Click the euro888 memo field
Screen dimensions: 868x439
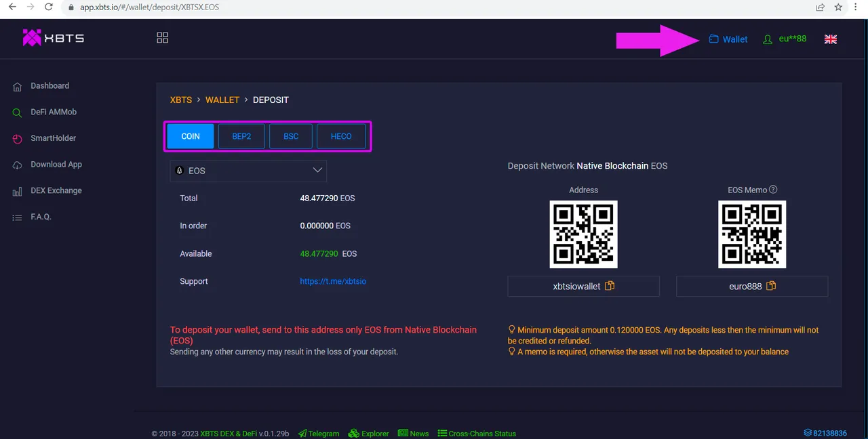pos(752,286)
